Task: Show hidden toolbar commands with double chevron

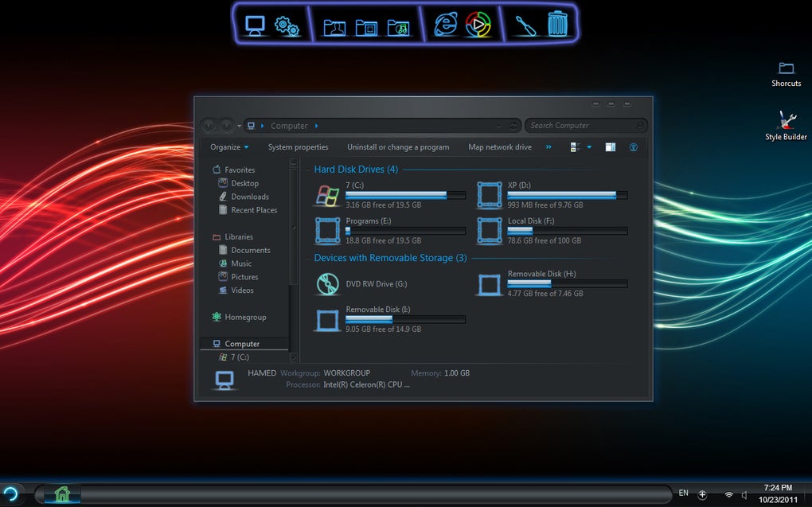Action: click(x=548, y=147)
